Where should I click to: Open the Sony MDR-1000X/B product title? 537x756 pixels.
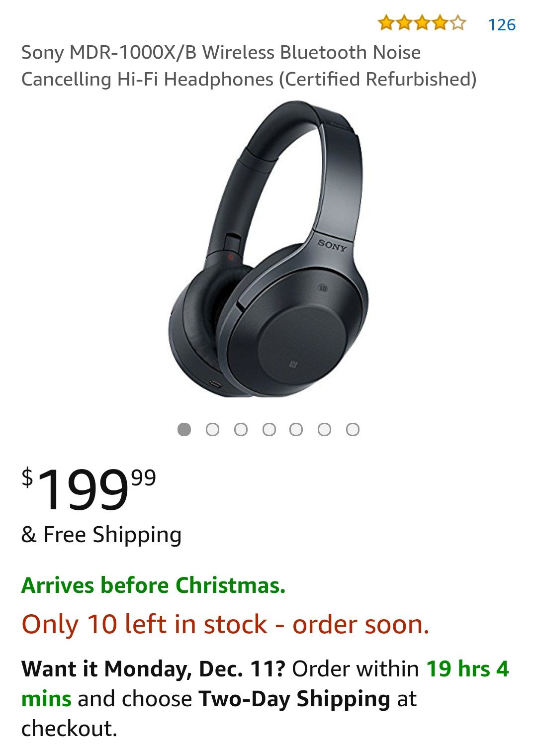(x=249, y=66)
